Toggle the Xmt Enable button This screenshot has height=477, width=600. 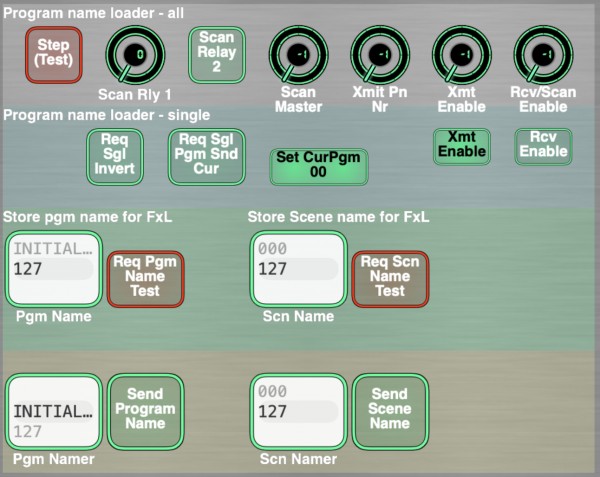[461, 147]
